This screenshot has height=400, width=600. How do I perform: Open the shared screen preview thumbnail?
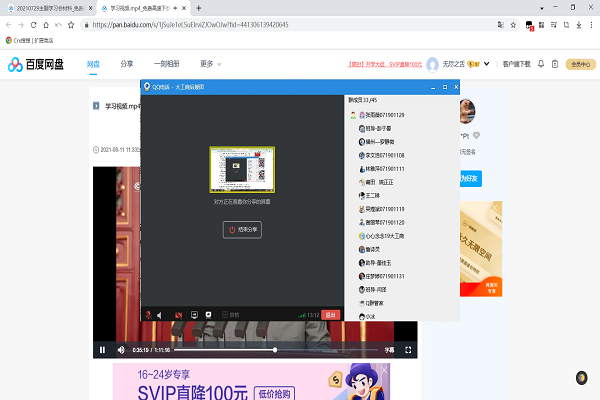[x=242, y=170]
